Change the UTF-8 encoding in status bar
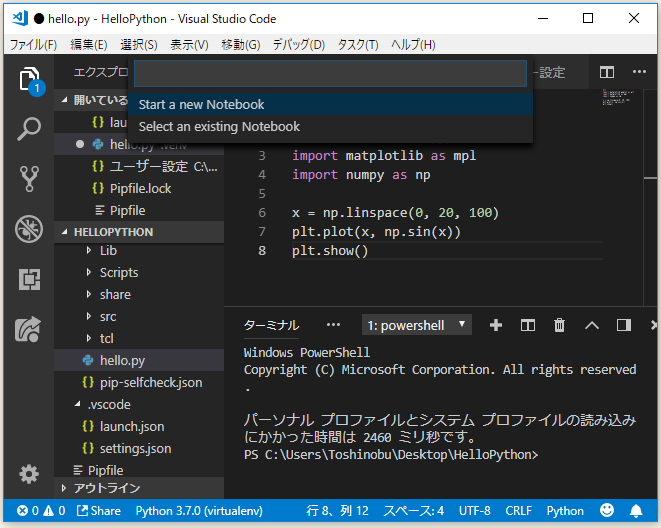Screen dimensions: 661x528 pyautogui.click(x=474, y=511)
